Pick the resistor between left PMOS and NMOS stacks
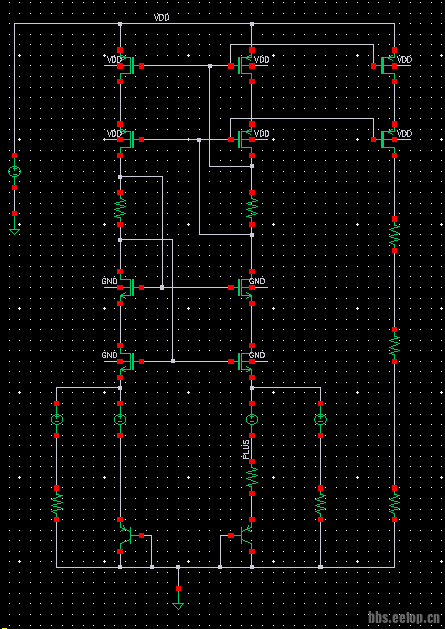The width and height of the screenshot is (445, 629). pos(120,209)
